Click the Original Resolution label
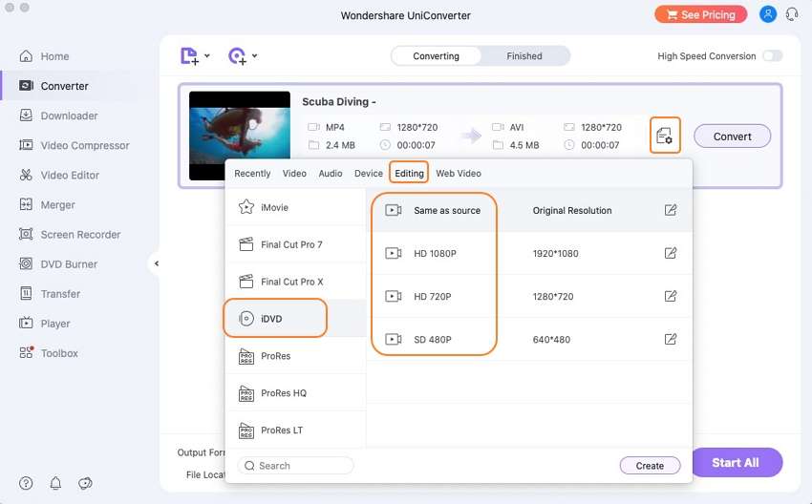 tap(571, 211)
